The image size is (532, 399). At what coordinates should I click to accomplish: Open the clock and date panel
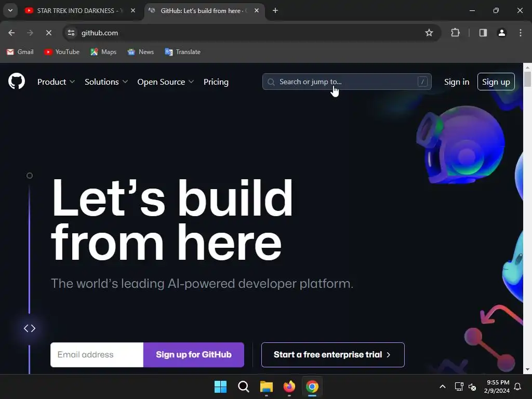497,387
